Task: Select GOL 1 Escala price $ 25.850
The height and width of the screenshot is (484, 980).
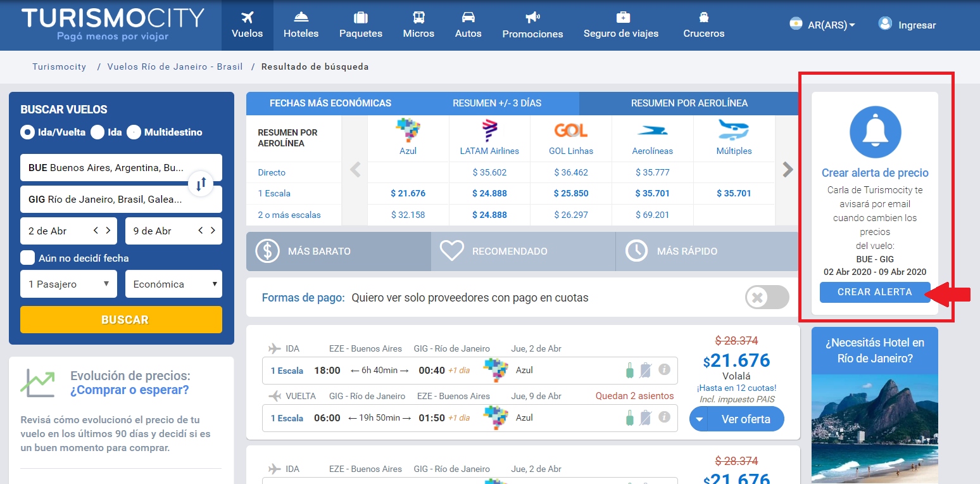Action: pos(571,193)
